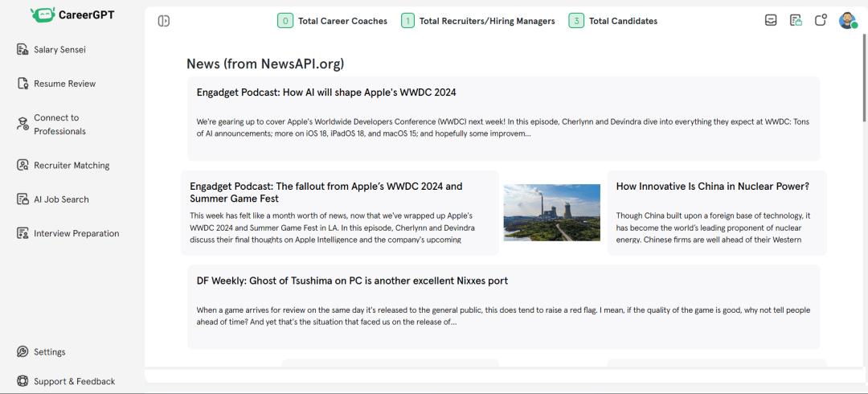Viewport: 868px width, 394px height.
Task: Click the Total Career Coaches count badge
Action: pyautogui.click(x=285, y=21)
